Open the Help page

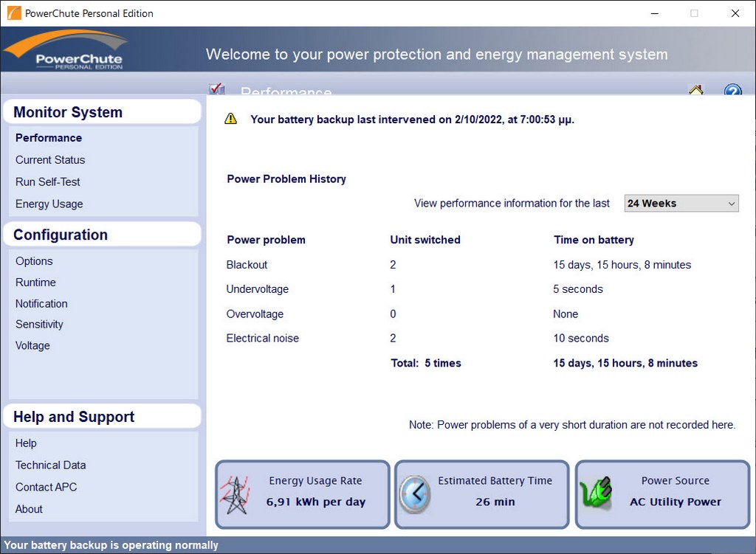pos(26,443)
